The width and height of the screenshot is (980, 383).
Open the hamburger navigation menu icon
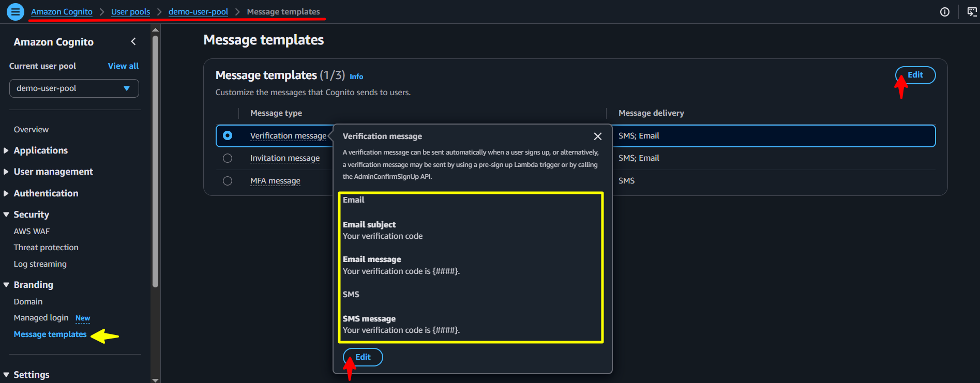pos(16,11)
